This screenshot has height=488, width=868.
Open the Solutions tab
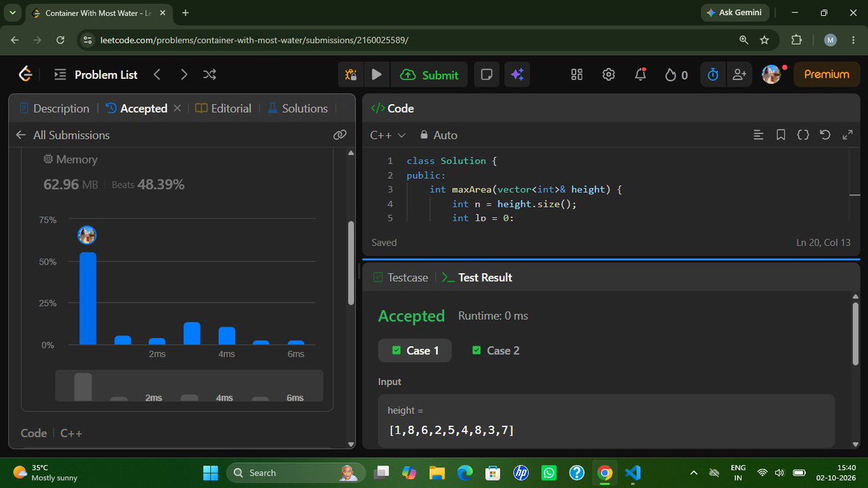(297, 108)
